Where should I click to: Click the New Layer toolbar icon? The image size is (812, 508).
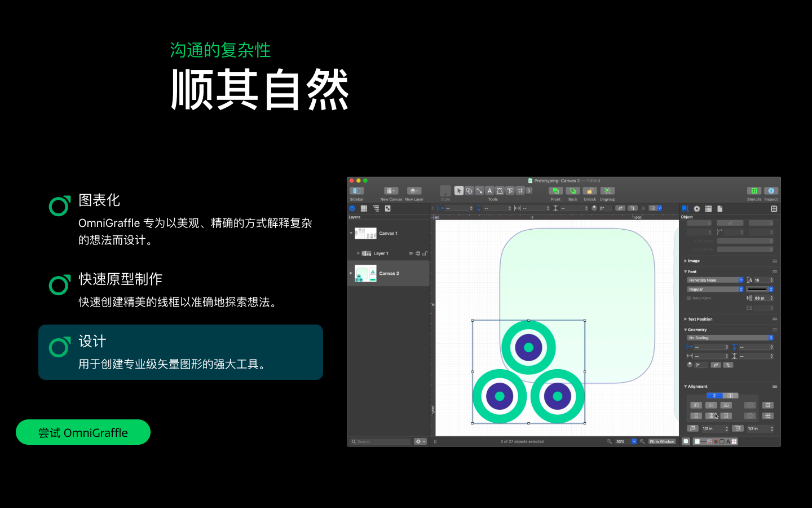pos(414,191)
